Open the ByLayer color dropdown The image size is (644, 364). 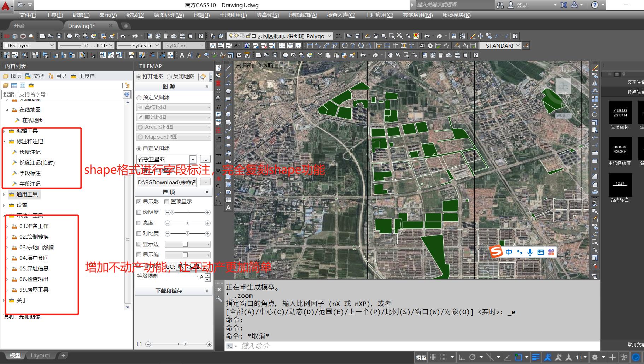tap(29, 46)
